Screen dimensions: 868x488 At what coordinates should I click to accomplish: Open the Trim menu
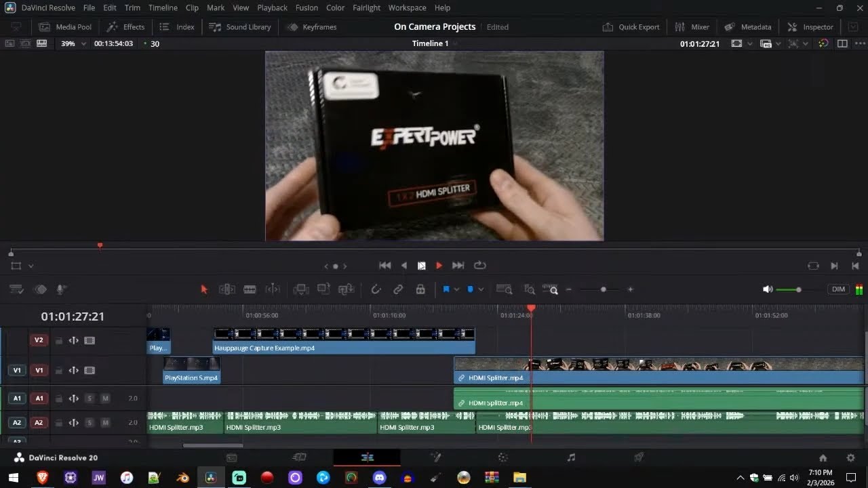click(132, 7)
